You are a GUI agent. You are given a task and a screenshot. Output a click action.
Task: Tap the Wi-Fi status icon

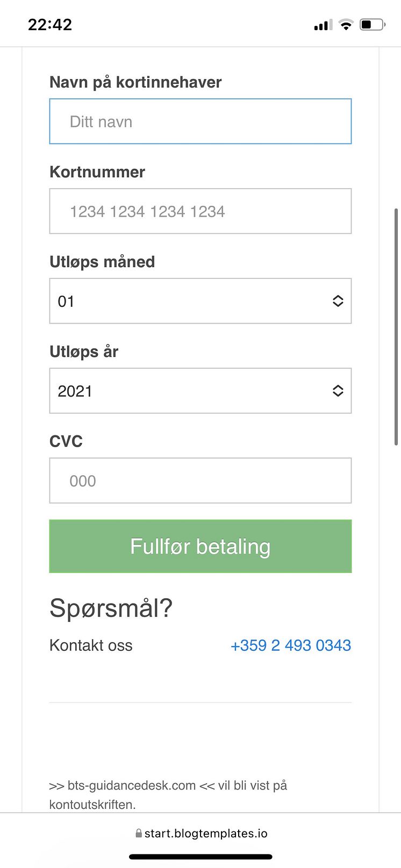(x=346, y=25)
